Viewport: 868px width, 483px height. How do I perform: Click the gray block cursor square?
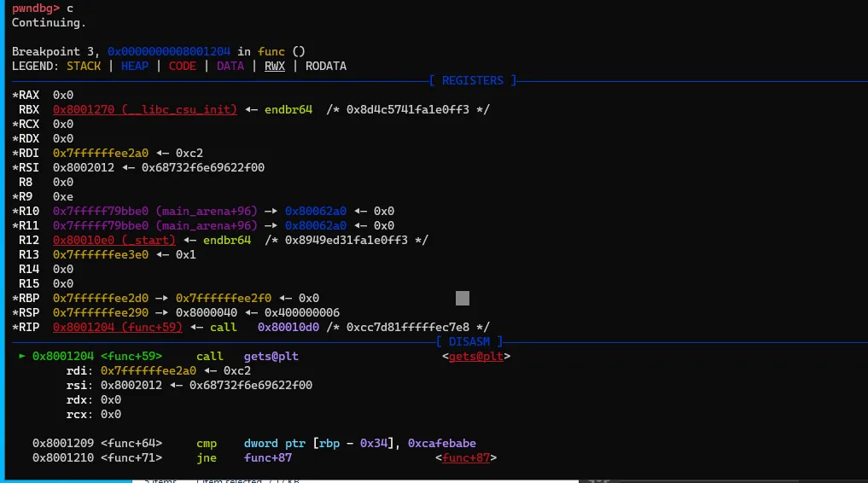[463, 298]
